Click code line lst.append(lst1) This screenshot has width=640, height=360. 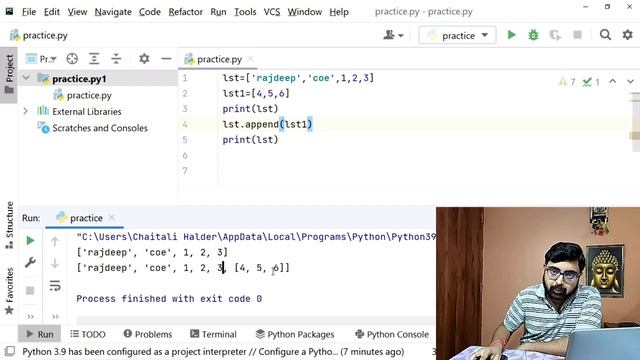point(267,124)
